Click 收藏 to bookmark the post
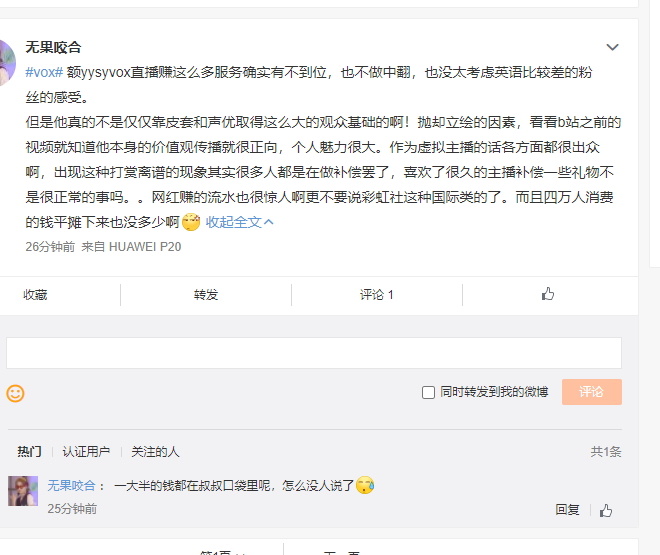The image size is (660, 555). [35, 295]
